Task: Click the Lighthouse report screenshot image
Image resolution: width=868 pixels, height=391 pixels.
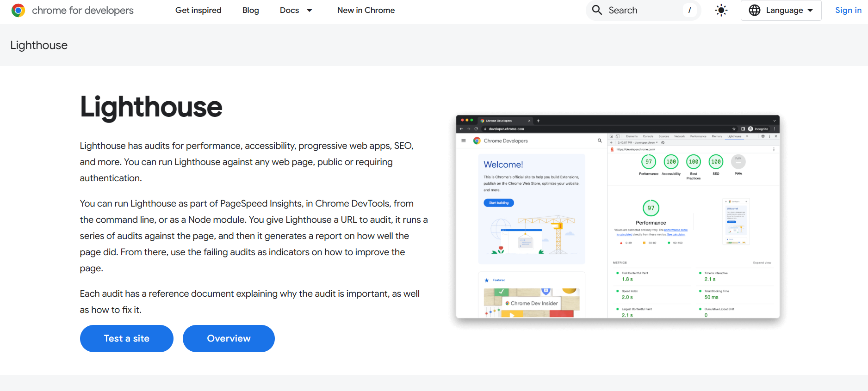Action: point(618,216)
